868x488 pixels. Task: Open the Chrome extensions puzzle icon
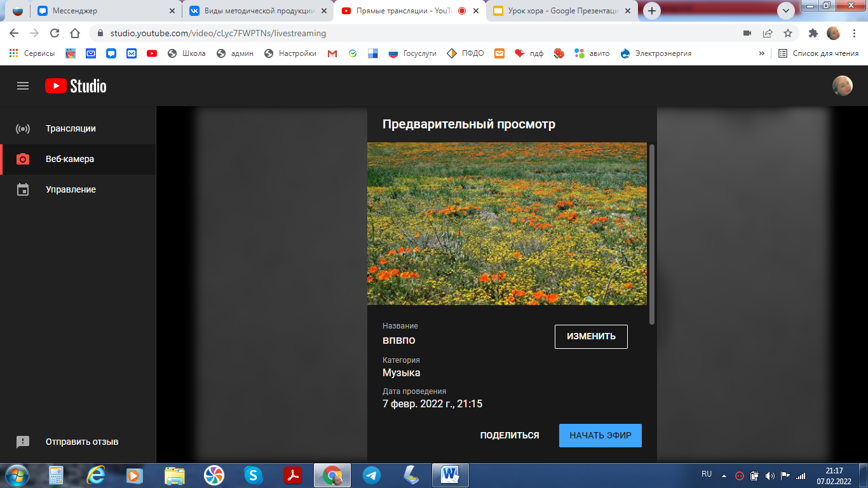pos(813,33)
